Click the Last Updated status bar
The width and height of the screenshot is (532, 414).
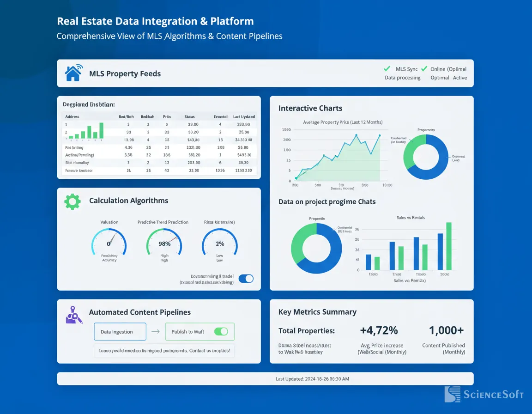266,378
